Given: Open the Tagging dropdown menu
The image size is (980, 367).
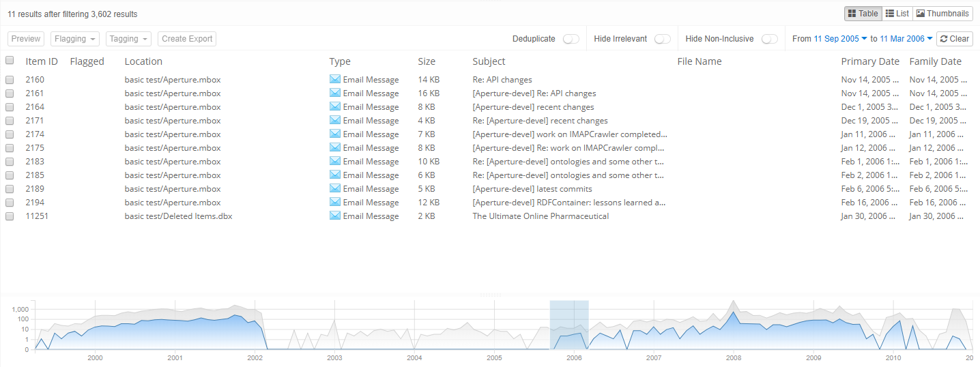Looking at the screenshot, I should click(x=128, y=39).
